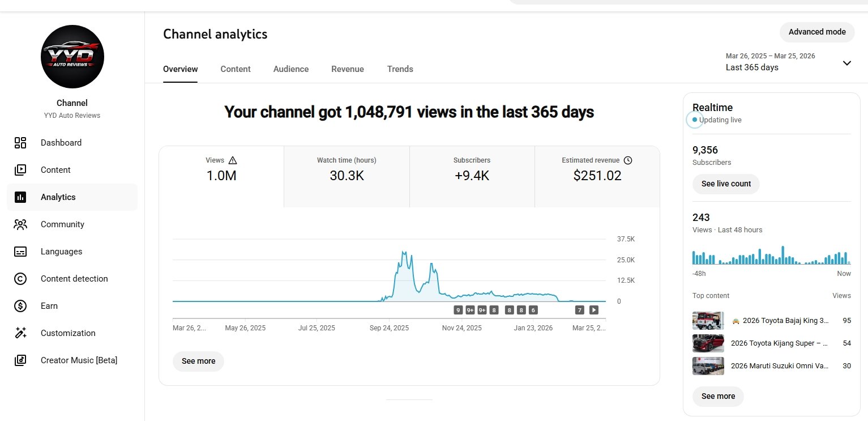Select the Languages subtitles icon

pyautogui.click(x=20, y=252)
